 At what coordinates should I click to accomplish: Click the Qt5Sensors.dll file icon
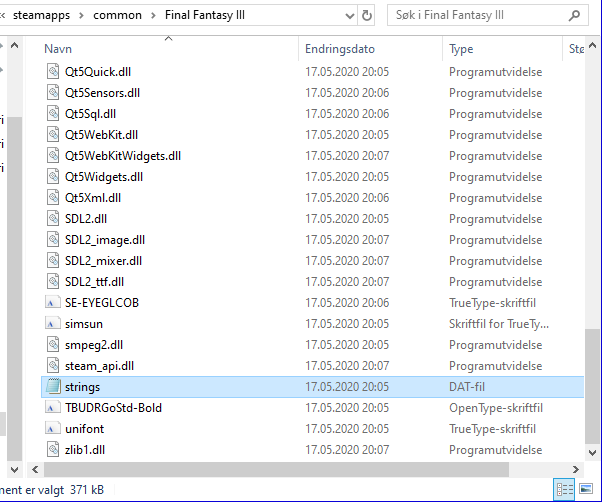pos(53,93)
